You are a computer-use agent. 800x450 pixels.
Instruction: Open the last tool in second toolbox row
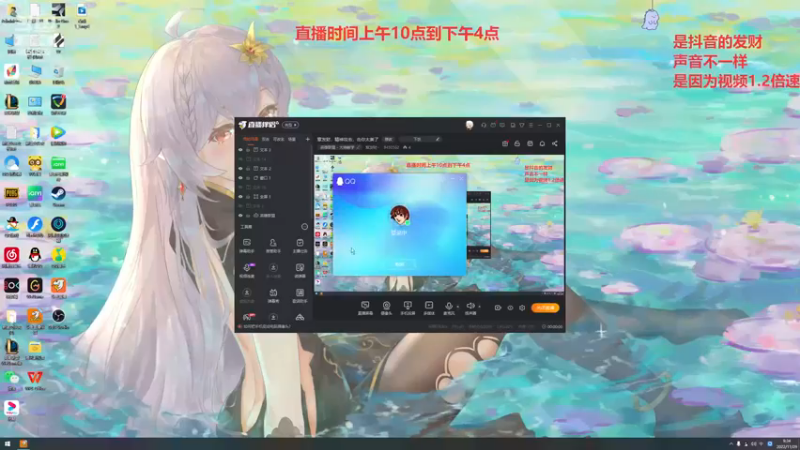299,270
